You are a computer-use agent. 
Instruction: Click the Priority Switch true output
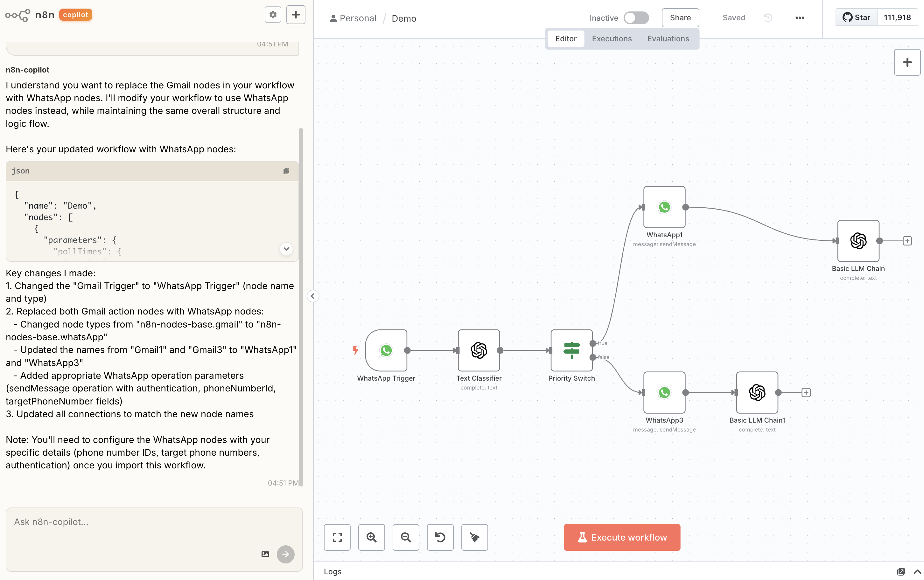click(593, 343)
